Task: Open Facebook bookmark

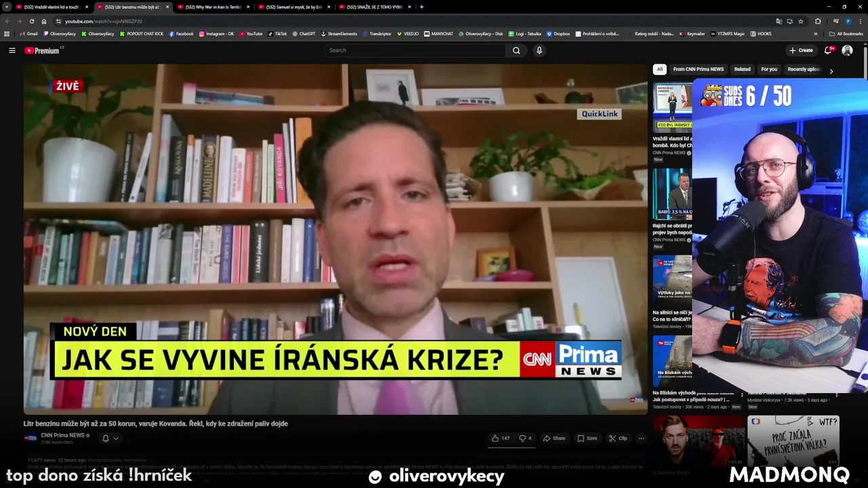Action: (181, 33)
